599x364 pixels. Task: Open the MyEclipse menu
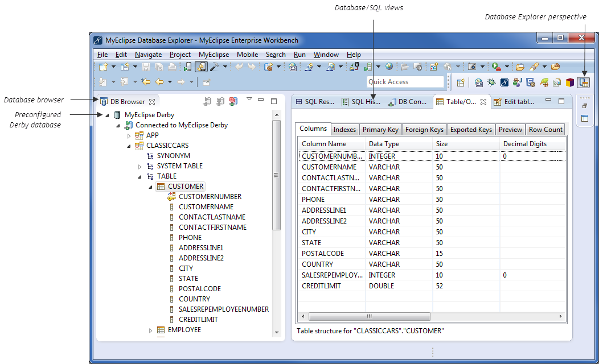tap(214, 55)
